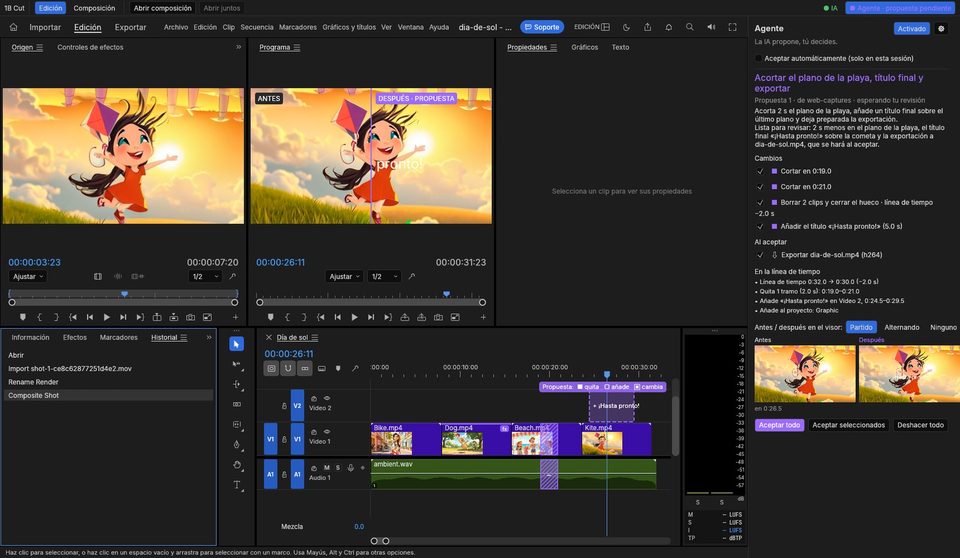Open the Marcadores menu

pos(298,27)
